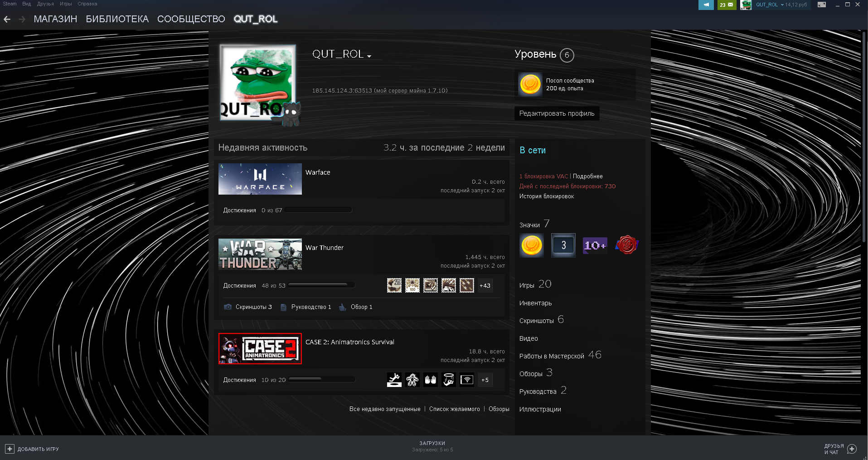Open fourth CASE 2 achievement icon
The image size is (868, 460).
(449, 380)
